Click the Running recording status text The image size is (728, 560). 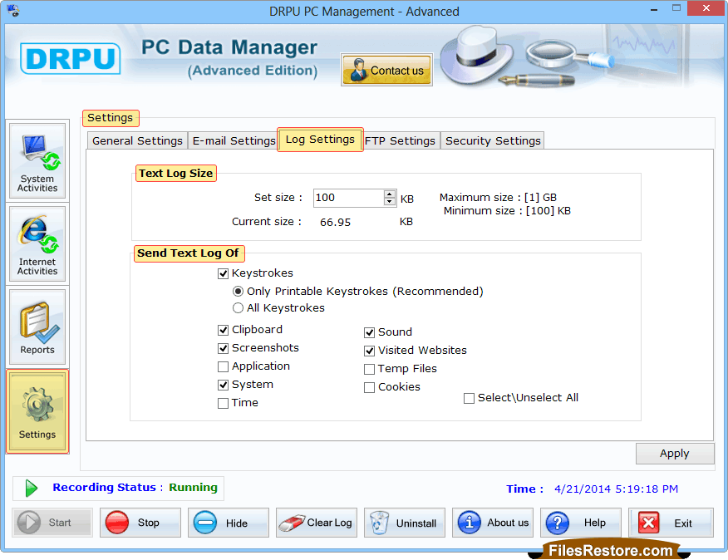[x=193, y=488]
